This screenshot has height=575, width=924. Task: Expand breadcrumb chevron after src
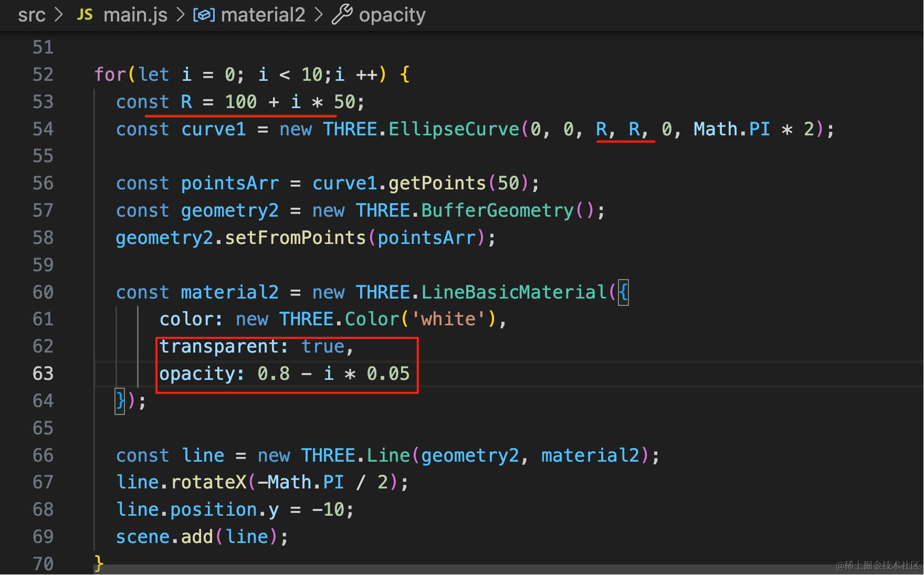[x=59, y=15]
